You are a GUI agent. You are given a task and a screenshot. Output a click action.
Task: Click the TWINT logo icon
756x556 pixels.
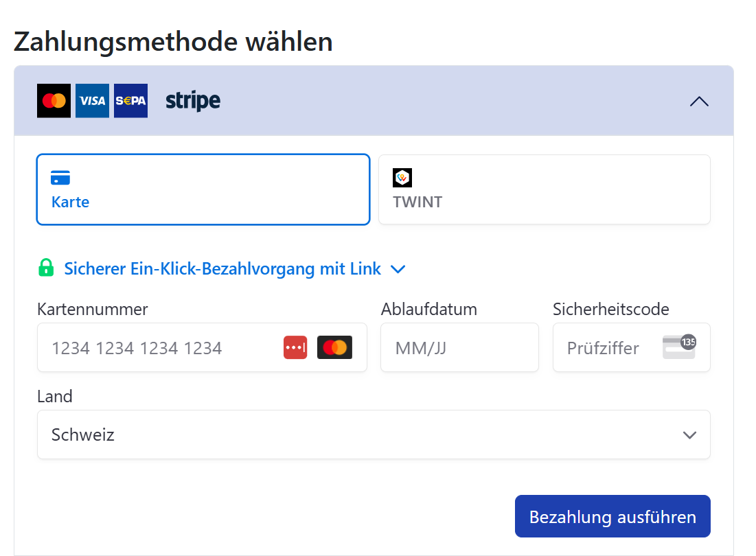[402, 178]
